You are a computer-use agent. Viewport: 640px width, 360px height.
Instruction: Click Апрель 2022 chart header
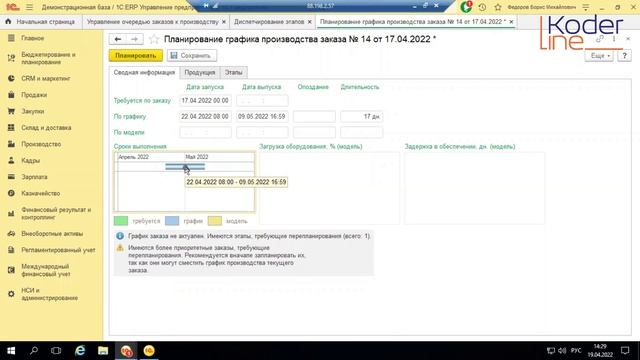(x=133, y=157)
